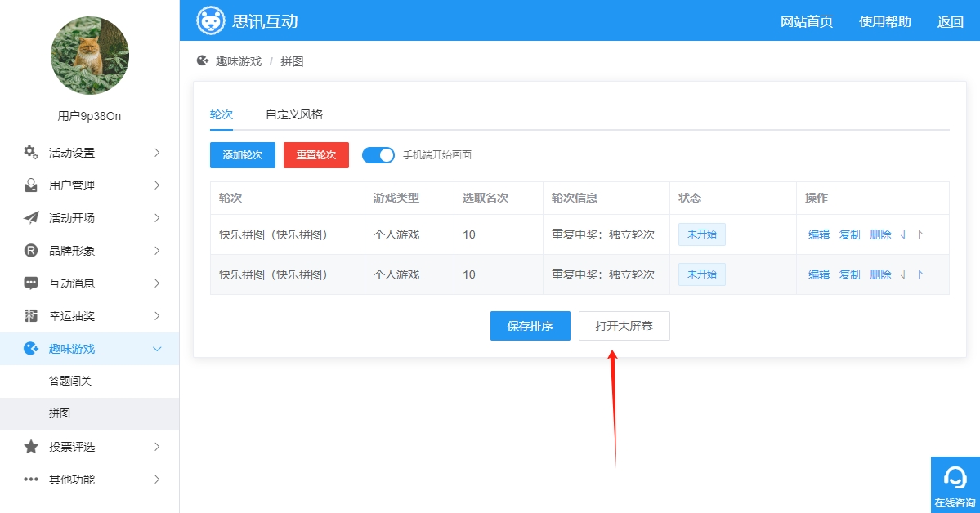Click the 投票评选 star icon
980x513 pixels.
tap(30, 447)
